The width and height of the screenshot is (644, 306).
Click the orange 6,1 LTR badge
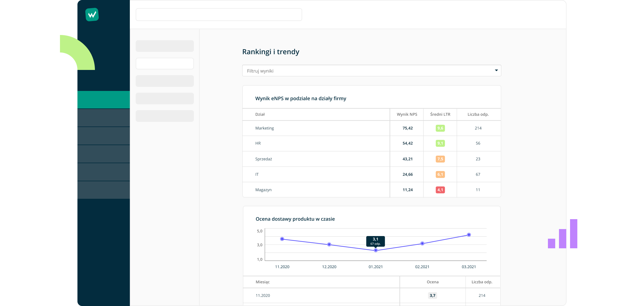[440, 174]
